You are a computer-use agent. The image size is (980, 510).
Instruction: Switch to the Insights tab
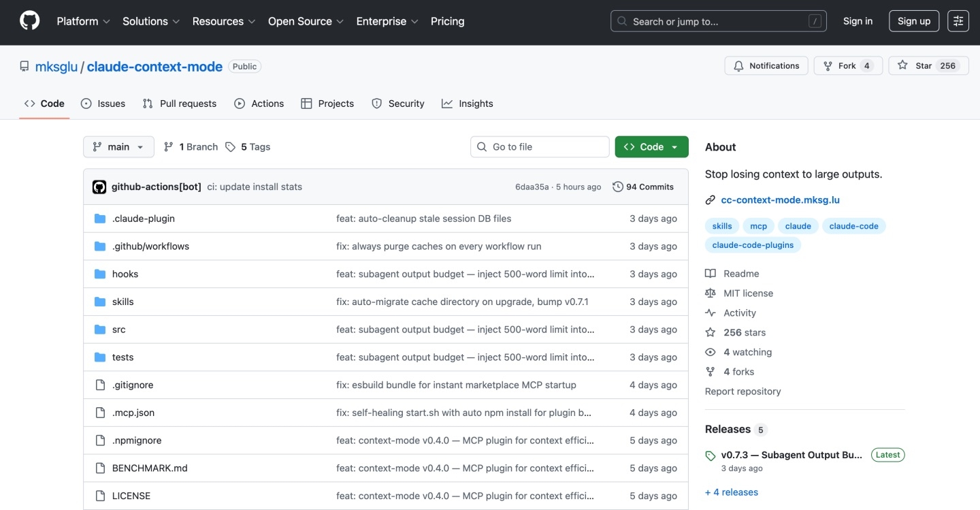point(468,103)
